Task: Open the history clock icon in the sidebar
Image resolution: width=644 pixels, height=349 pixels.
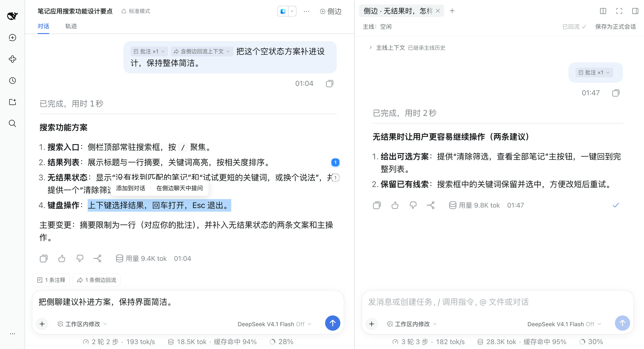Action: pos(13,81)
